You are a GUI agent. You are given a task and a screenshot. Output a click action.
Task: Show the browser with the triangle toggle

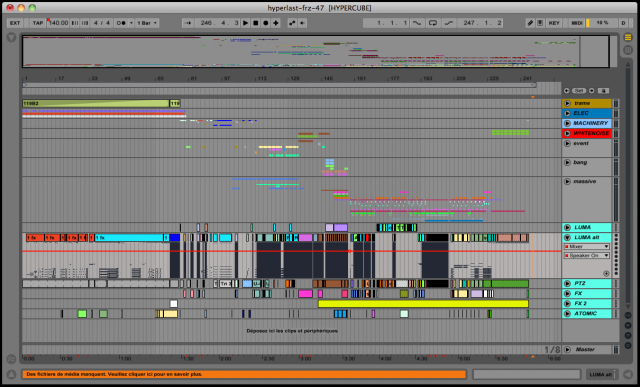[11, 38]
